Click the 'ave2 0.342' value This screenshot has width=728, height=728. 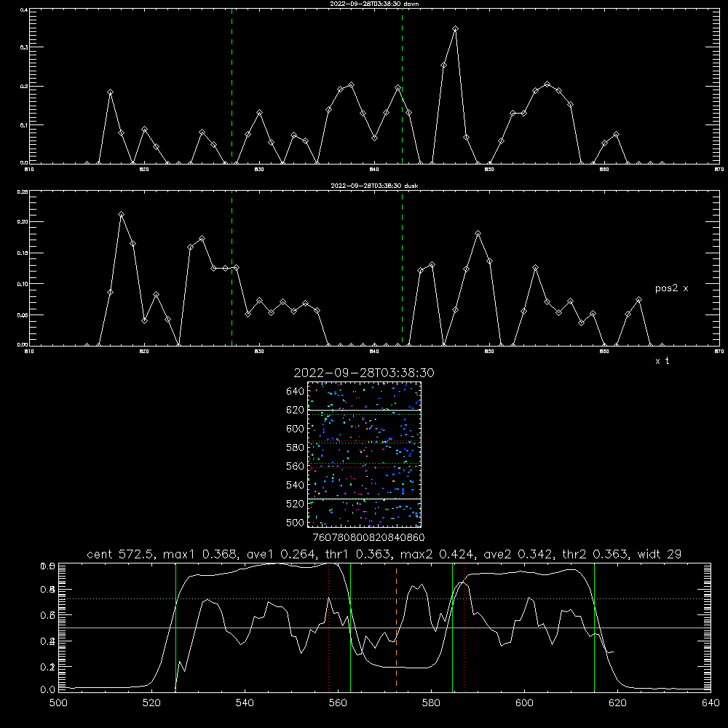pos(518,554)
